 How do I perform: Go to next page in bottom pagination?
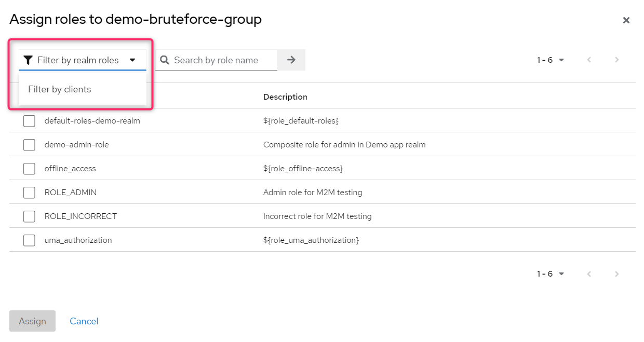617,274
